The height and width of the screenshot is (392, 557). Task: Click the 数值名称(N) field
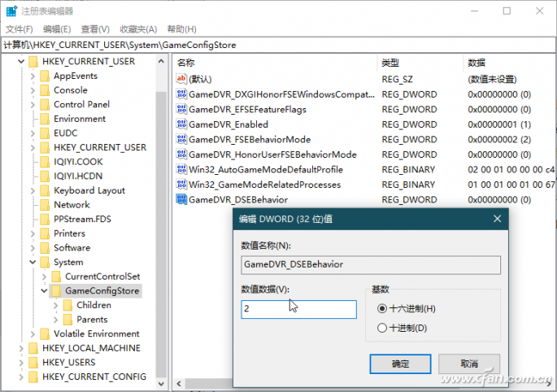tap(371, 265)
